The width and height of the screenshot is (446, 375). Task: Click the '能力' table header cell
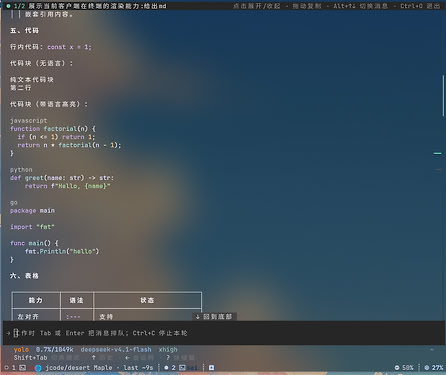coord(36,300)
